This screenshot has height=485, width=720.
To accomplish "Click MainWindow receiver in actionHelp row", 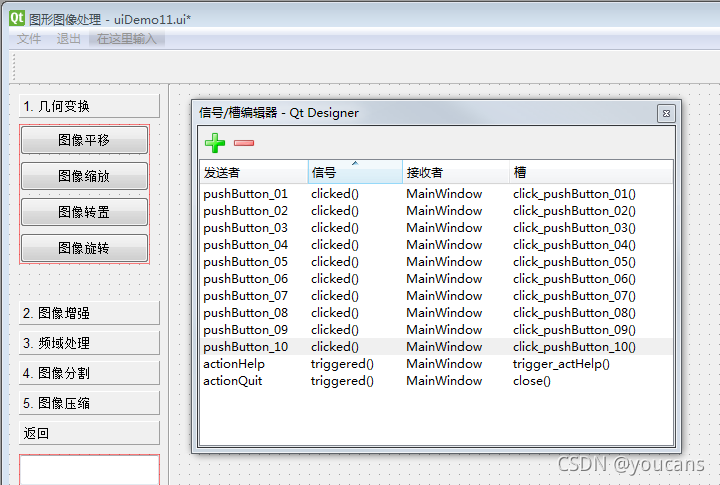I will [x=444, y=364].
